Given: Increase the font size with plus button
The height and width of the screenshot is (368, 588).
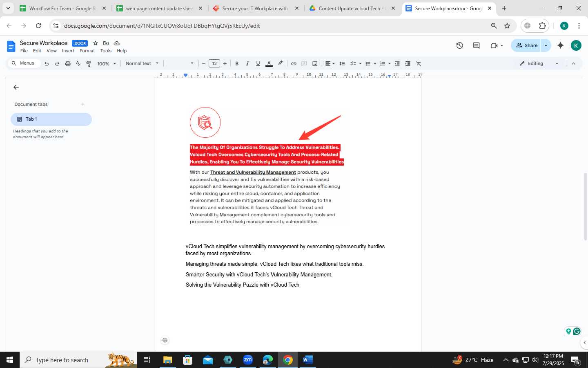Looking at the screenshot, I should (225, 63).
